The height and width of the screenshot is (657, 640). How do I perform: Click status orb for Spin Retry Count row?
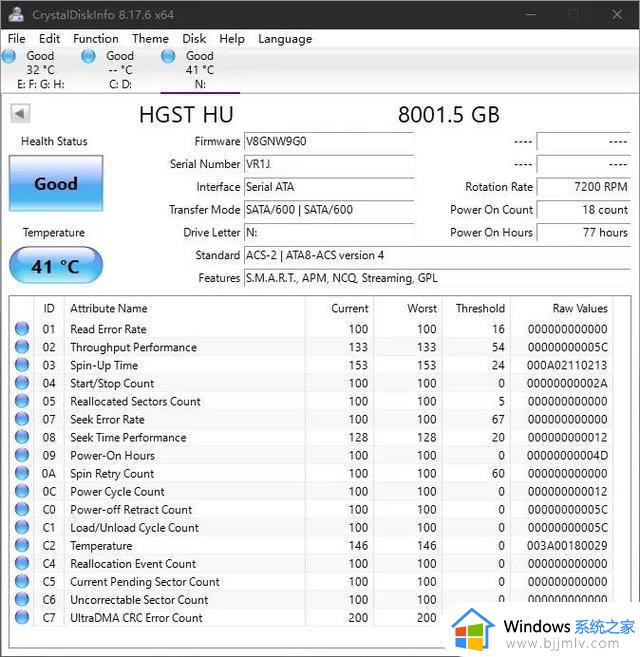(x=22, y=473)
